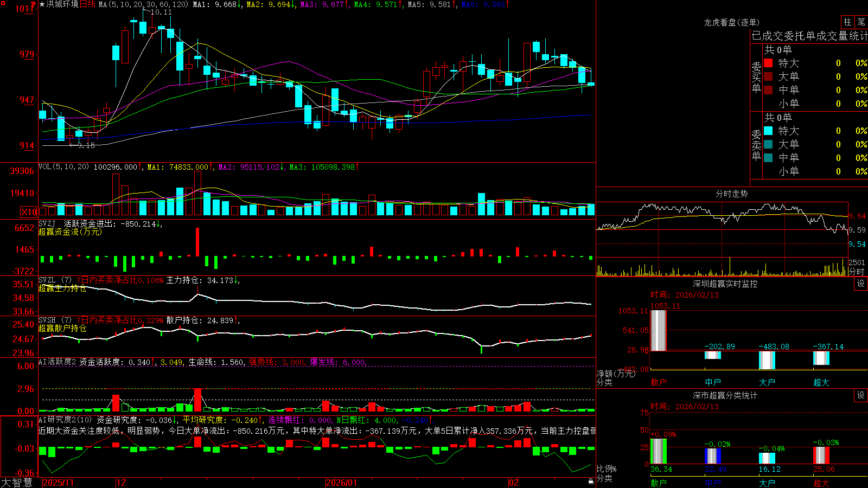Click the dark red 中单 buy-order swatch
The width and height of the screenshot is (868, 488).
[x=768, y=89]
